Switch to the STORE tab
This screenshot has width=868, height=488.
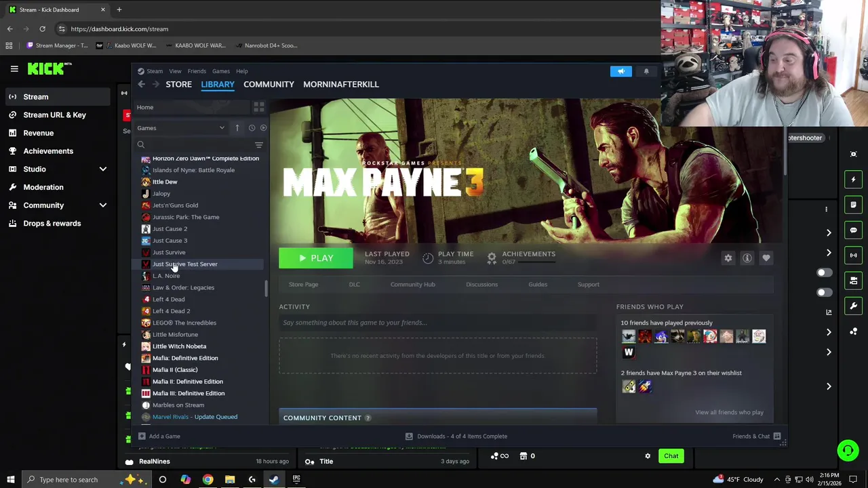tap(179, 84)
